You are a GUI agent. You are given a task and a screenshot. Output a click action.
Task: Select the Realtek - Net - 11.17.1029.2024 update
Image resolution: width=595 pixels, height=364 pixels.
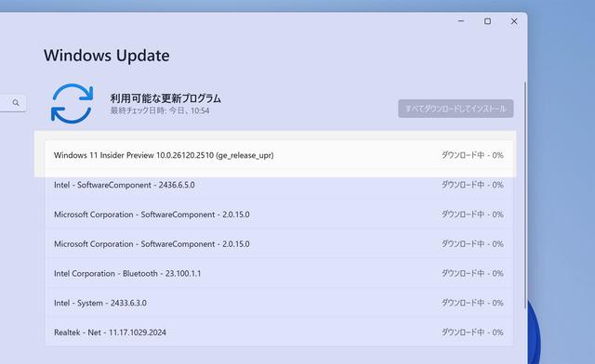coord(279,332)
